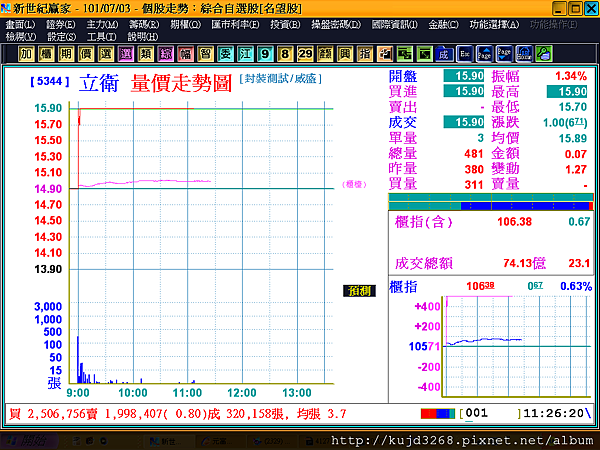Screen dimensions: 600x450
Task: Click the 價 toolbar icon
Action: 86,54
